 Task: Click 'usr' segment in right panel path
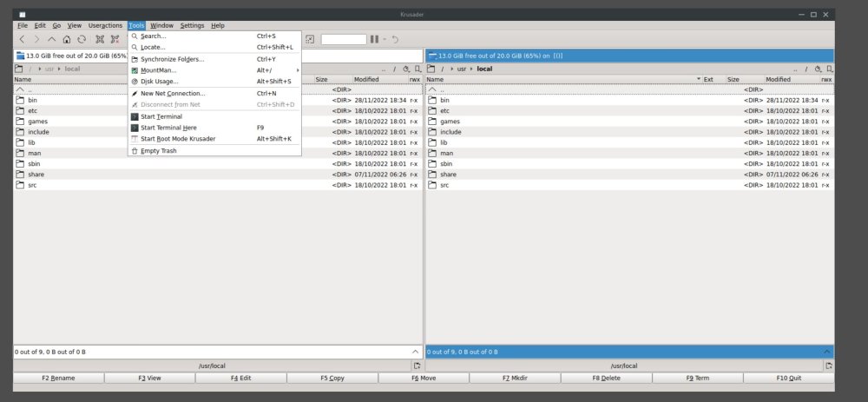tap(462, 69)
